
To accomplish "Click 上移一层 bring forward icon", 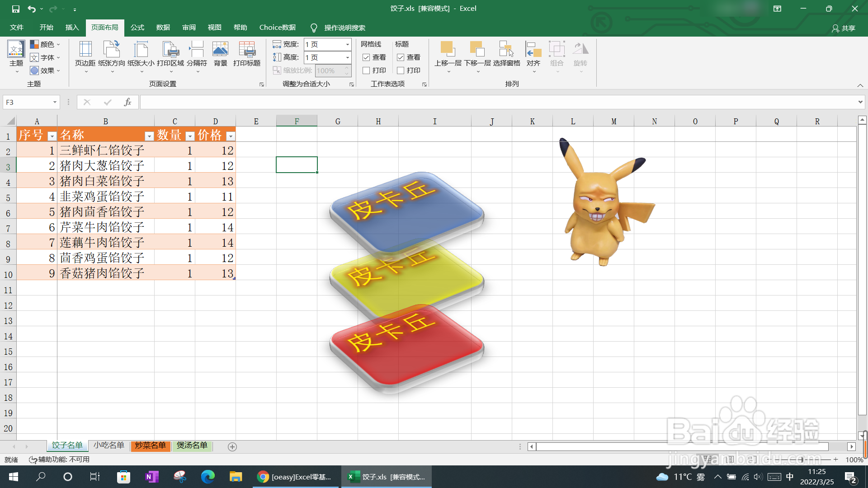I will (x=448, y=49).
